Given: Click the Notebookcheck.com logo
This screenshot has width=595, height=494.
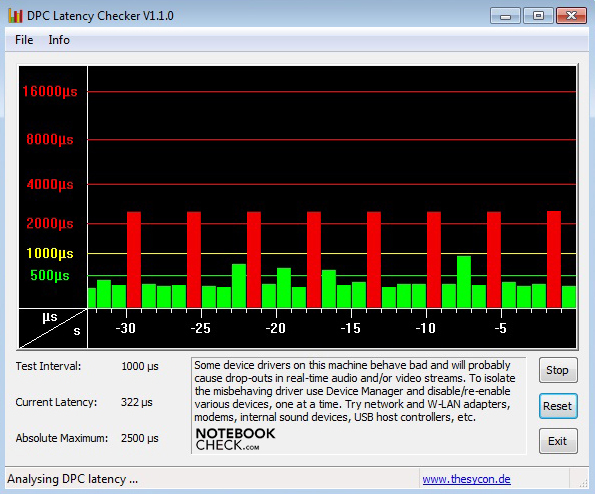Looking at the screenshot, I should [235, 439].
